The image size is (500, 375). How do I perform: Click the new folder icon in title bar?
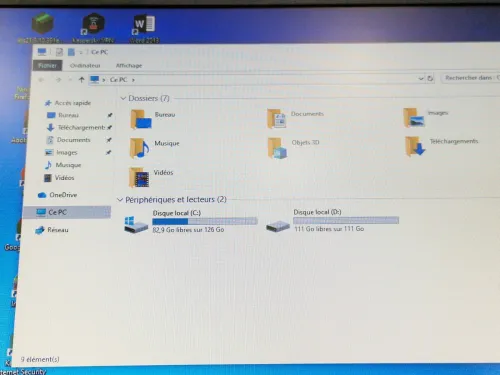point(71,52)
